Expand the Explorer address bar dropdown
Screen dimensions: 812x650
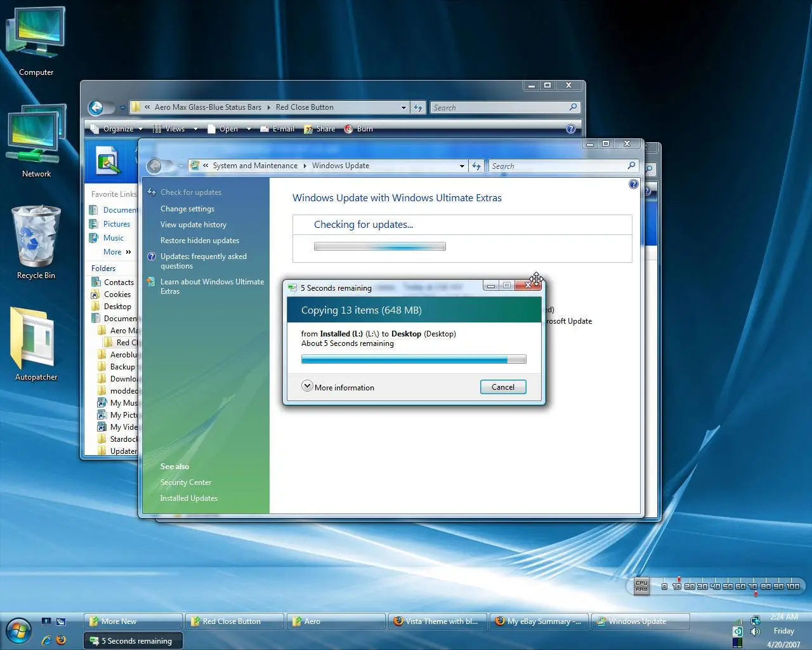pyautogui.click(x=403, y=107)
